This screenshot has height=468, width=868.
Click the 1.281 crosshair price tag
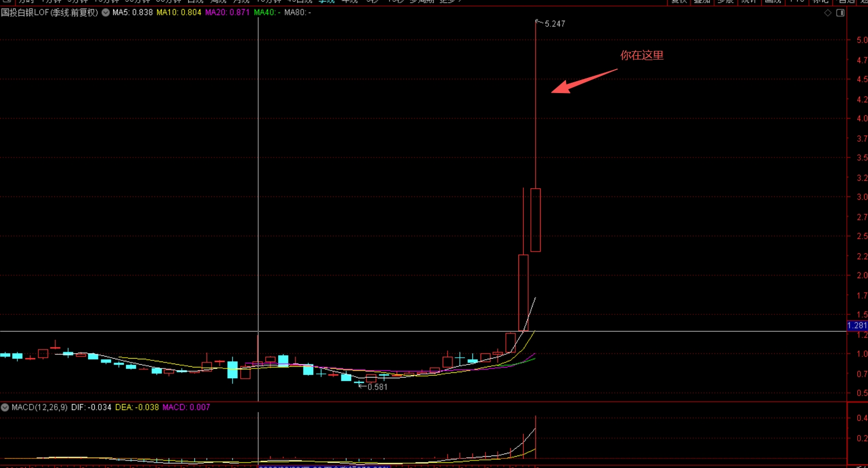[x=857, y=326]
